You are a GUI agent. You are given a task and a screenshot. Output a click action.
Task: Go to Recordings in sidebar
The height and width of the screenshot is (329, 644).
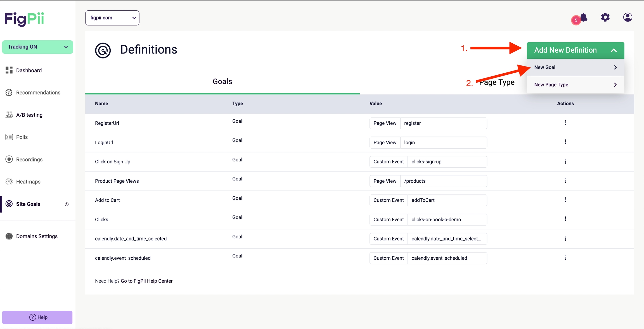point(29,159)
